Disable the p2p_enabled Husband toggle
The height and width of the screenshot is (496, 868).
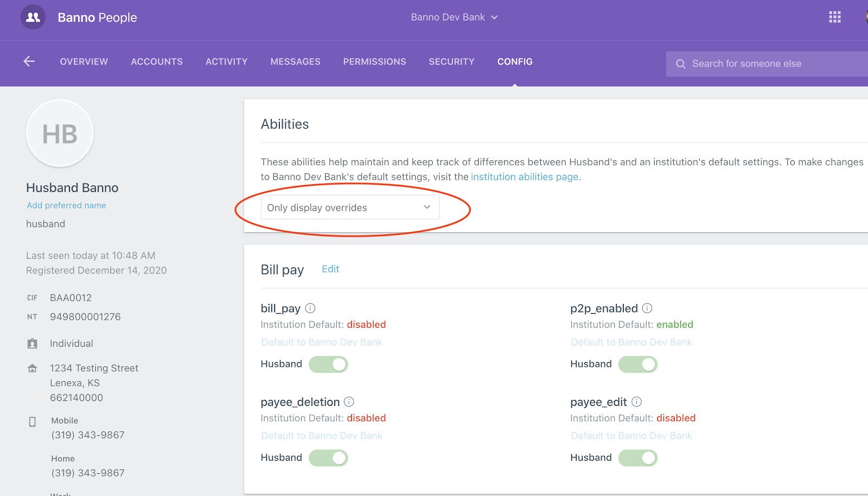tap(637, 364)
